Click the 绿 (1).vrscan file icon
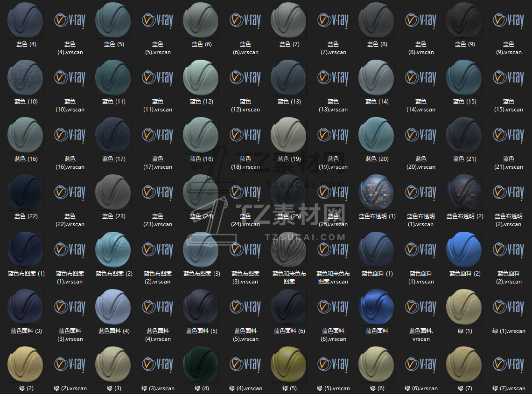The height and width of the screenshot is (394, 532). [509, 307]
